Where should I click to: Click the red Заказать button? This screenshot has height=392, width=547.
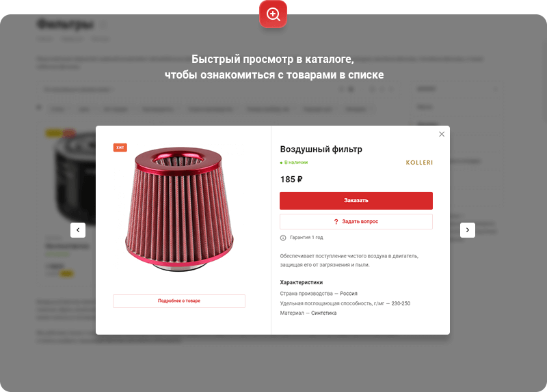(x=356, y=200)
